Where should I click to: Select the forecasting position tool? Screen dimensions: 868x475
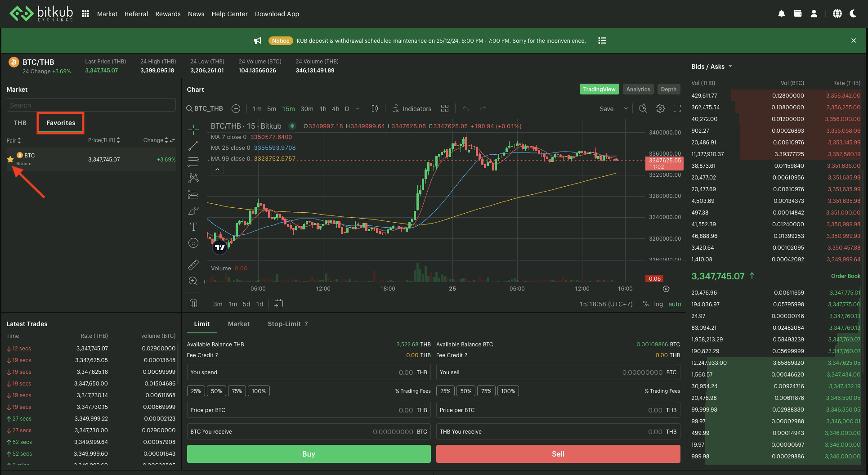click(193, 194)
